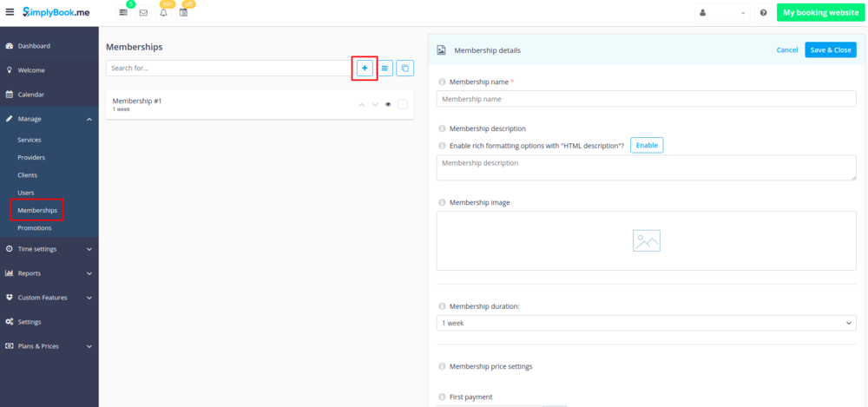Click the help question mark icon
Image resolution: width=868 pixels, height=407 pixels.
point(763,13)
